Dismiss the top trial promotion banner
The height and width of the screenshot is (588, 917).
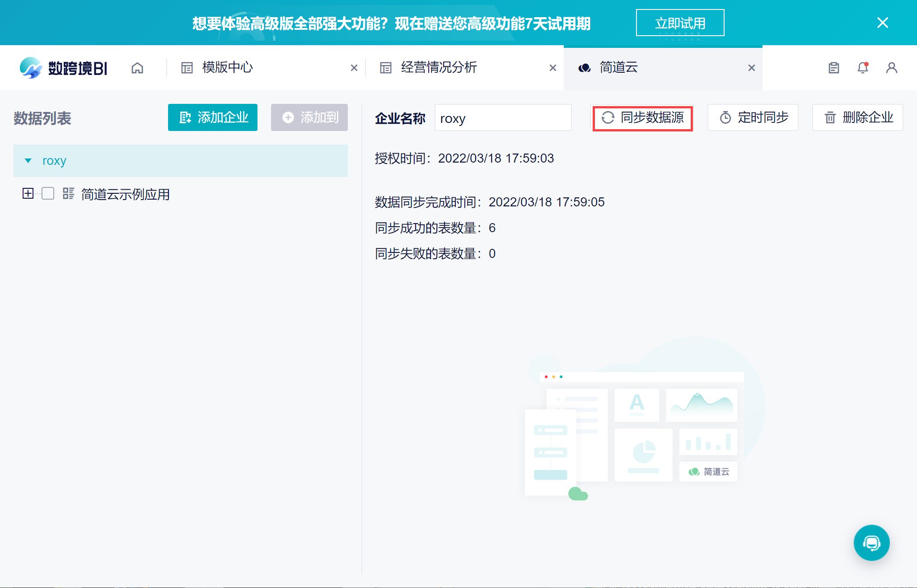(882, 23)
